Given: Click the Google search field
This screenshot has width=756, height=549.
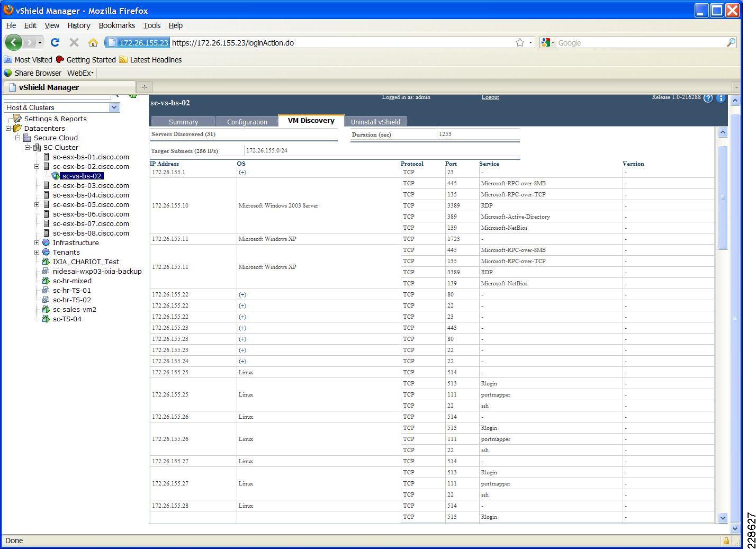Looking at the screenshot, I should click(x=641, y=42).
